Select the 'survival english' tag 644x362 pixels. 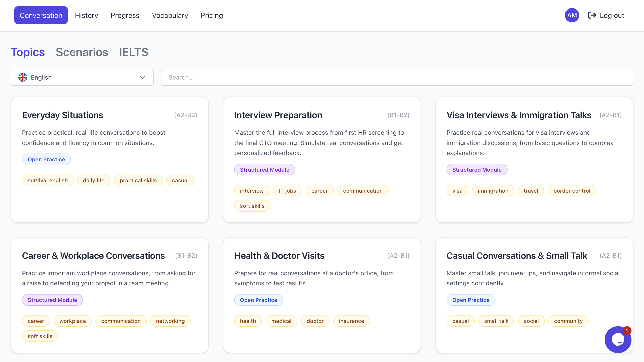47,180
